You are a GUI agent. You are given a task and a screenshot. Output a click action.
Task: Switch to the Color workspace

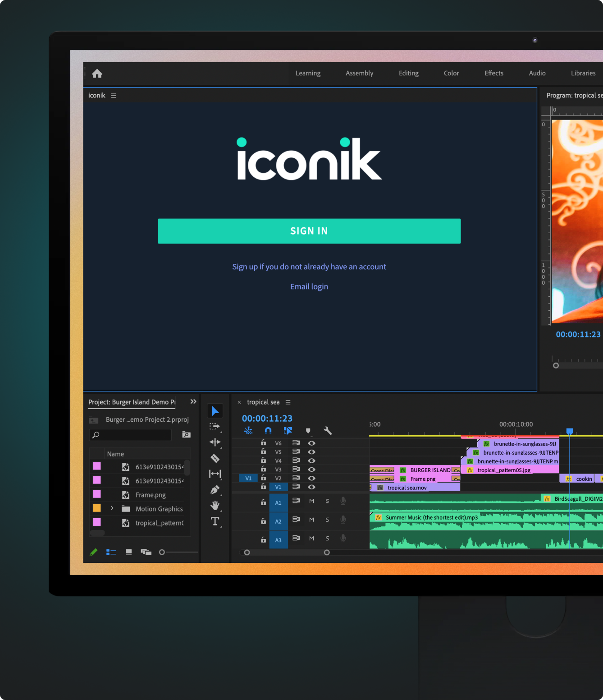451,73
